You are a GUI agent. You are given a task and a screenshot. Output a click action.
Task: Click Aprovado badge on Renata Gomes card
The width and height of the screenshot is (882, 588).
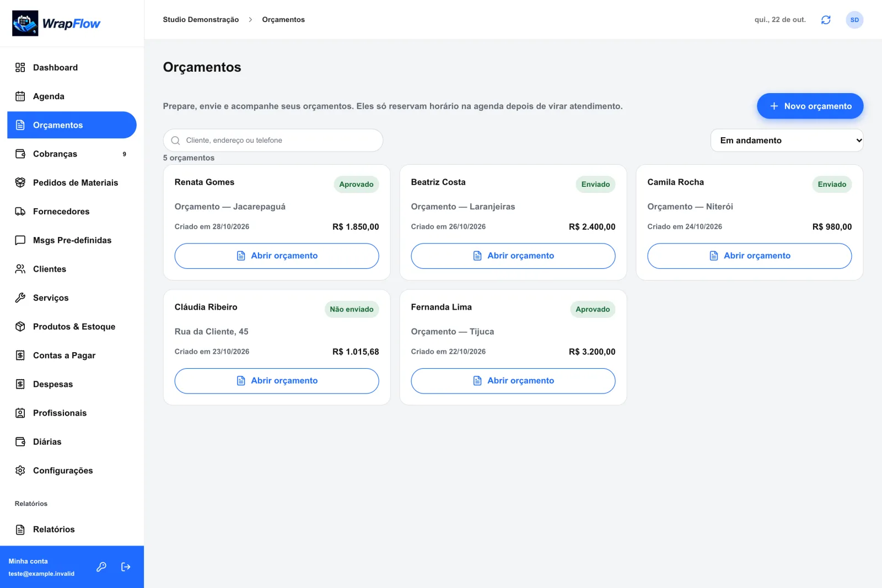point(356,184)
